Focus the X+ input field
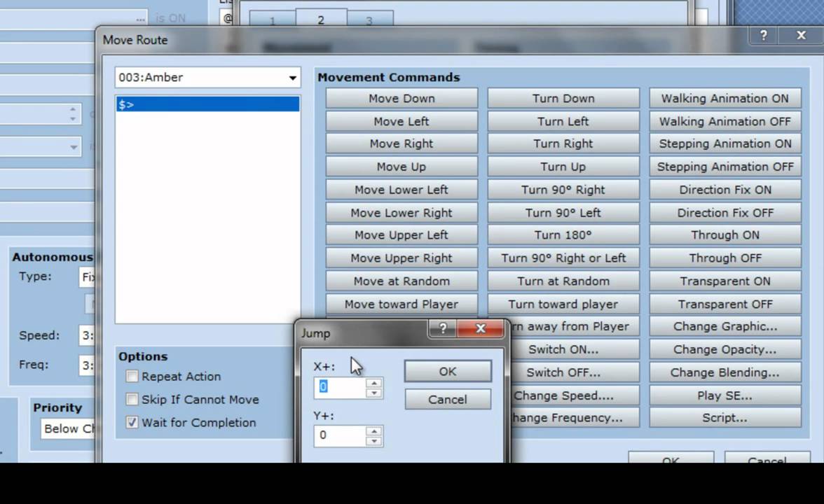The height and width of the screenshot is (504, 824). [x=340, y=388]
